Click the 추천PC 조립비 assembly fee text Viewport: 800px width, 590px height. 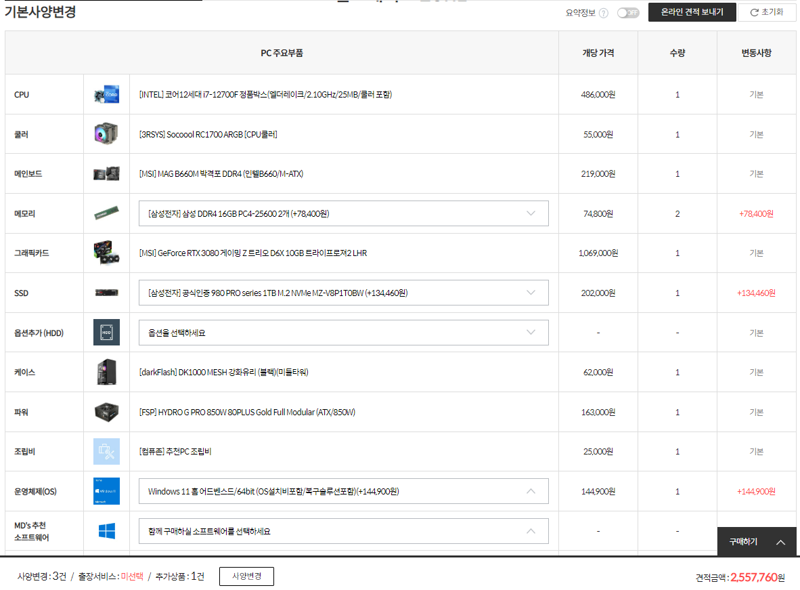pyautogui.click(x=175, y=451)
